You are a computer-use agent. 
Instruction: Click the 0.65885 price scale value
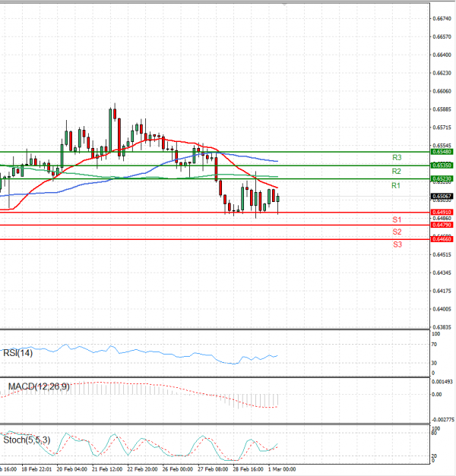click(x=442, y=109)
